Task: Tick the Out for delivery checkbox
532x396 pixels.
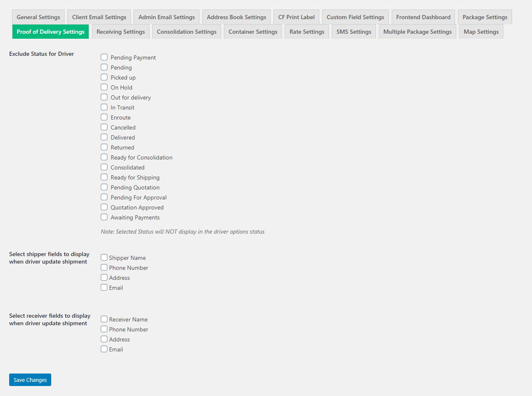Action: tap(104, 97)
